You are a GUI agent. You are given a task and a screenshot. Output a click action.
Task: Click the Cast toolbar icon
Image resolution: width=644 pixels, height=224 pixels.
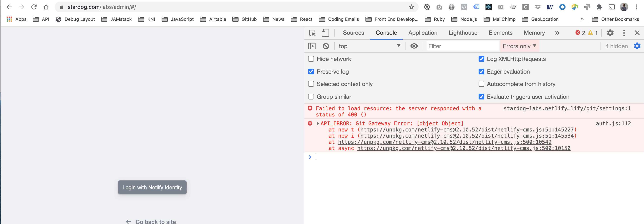pos(612,7)
